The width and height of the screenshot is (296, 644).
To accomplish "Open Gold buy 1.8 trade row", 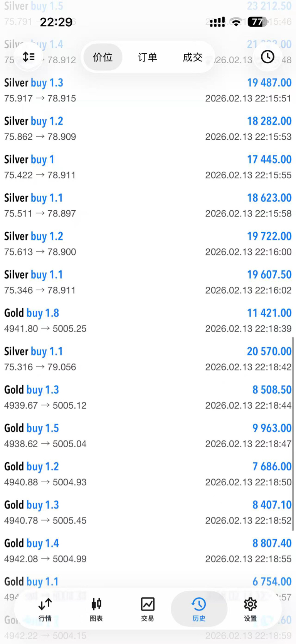I will tap(148, 320).
